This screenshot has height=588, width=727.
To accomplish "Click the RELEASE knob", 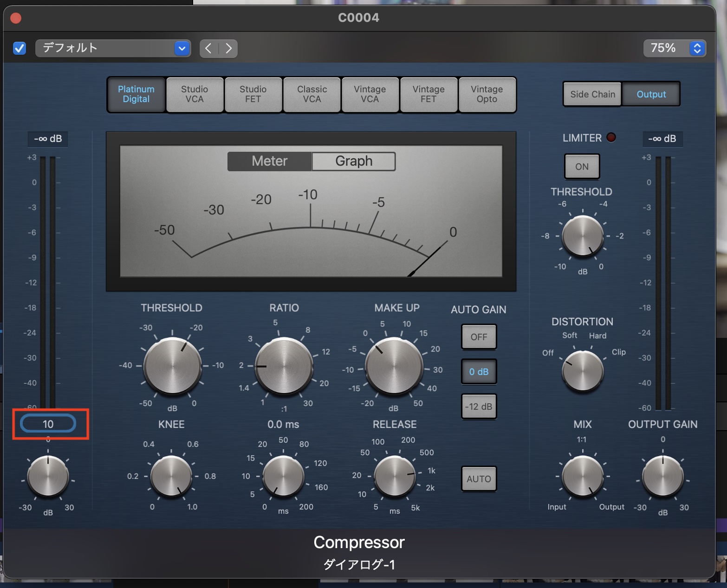I will 395,476.
